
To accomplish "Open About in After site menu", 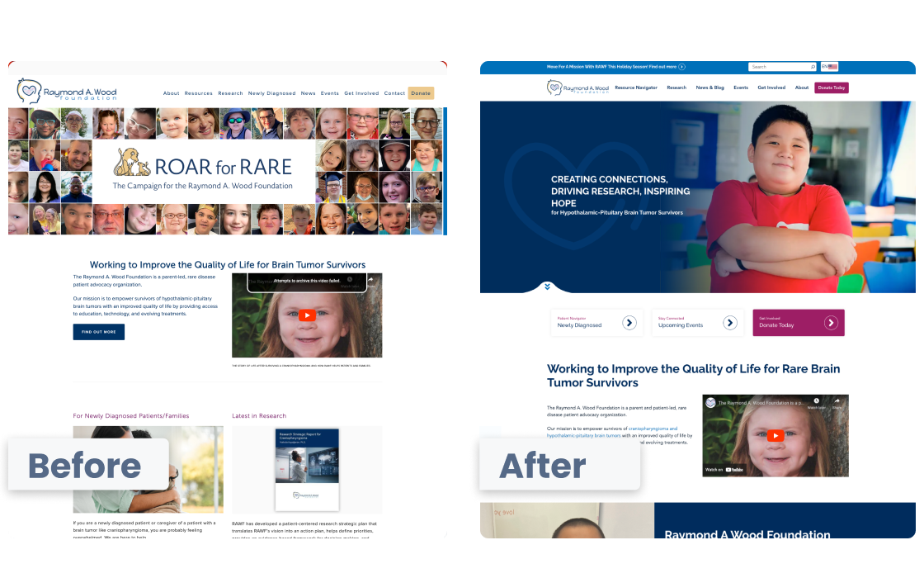I will tap(802, 88).
